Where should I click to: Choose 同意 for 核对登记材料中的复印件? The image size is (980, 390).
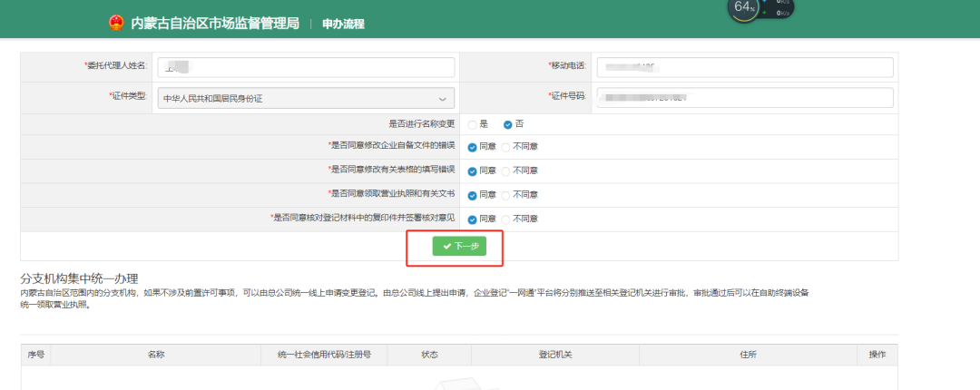[472, 219]
